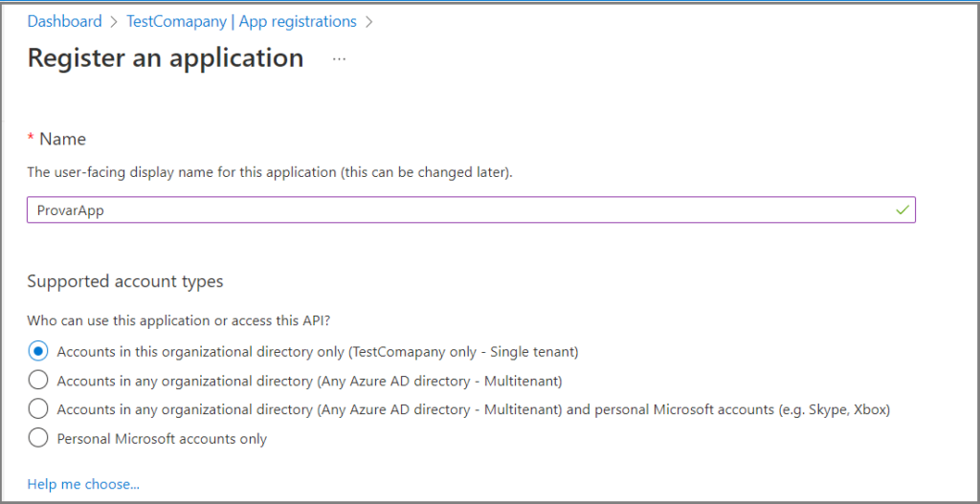Open the more options ellipsis beside the title
Image resolution: width=980 pixels, height=504 pixels.
(339, 59)
